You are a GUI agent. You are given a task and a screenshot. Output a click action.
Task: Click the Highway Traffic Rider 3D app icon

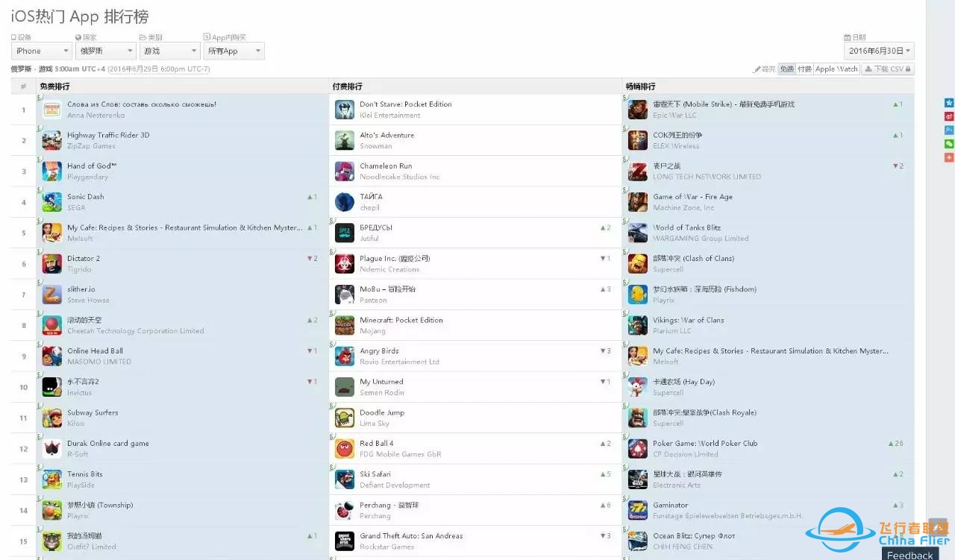(52, 140)
